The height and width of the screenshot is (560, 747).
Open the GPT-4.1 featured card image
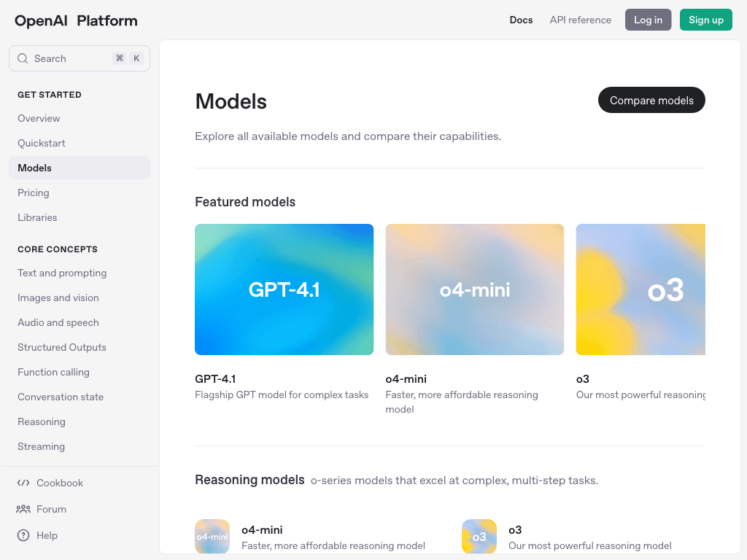(284, 289)
